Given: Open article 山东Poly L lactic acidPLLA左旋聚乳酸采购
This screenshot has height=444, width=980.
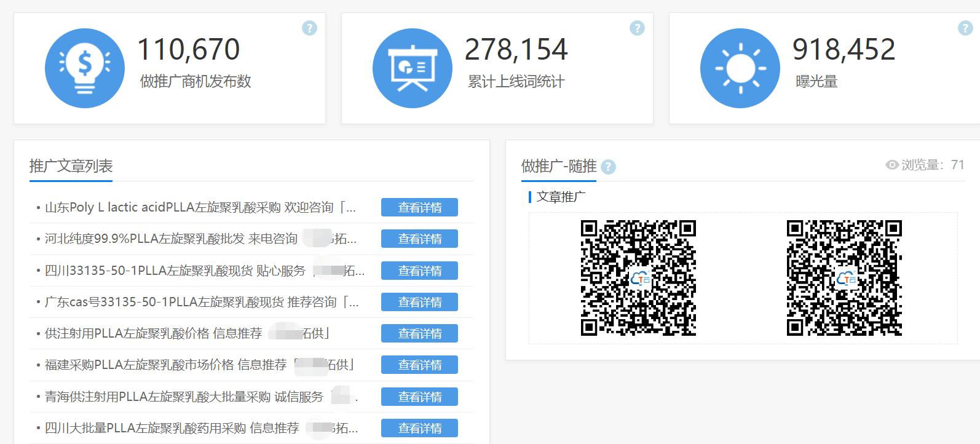Looking at the screenshot, I should pyautogui.click(x=200, y=207).
